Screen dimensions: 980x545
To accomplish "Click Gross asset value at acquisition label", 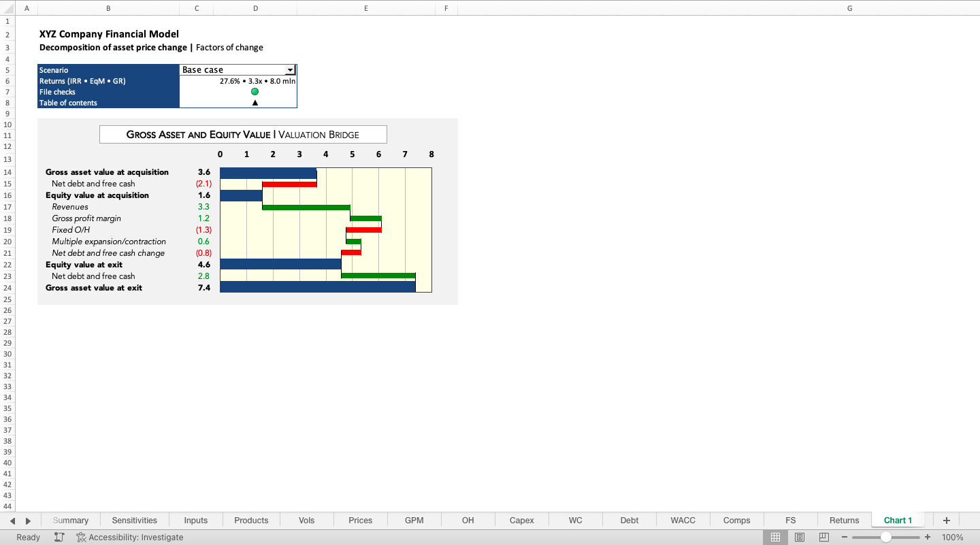I will (x=107, y=172).
